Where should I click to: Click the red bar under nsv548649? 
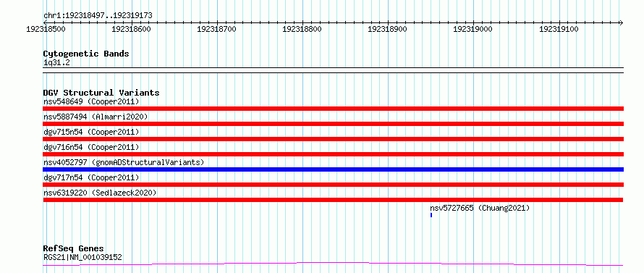click(x=333, y=109)
